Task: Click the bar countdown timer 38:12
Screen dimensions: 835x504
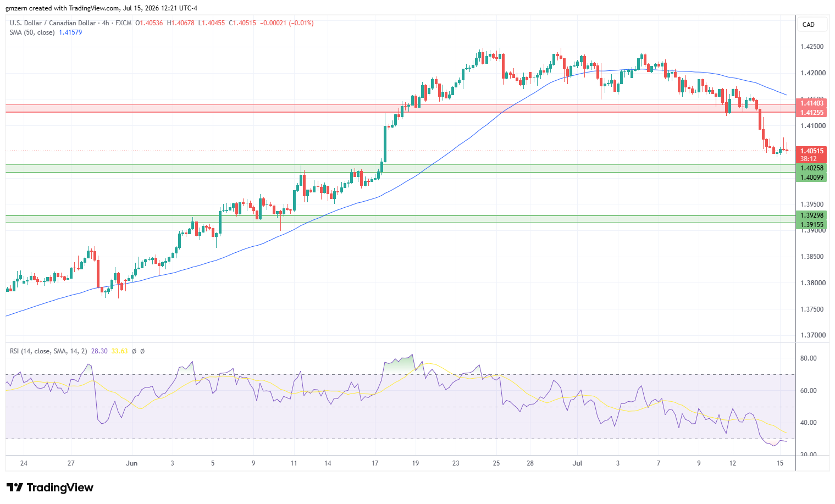Action: coord(808,159)
